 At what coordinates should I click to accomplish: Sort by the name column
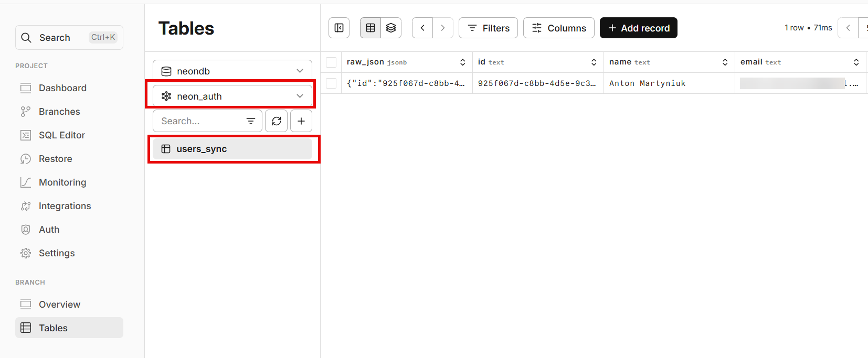point(725,62)
